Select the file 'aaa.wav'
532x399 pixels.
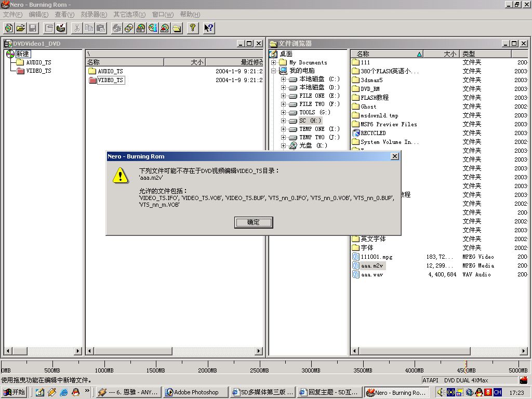click(x=368, y=274)
